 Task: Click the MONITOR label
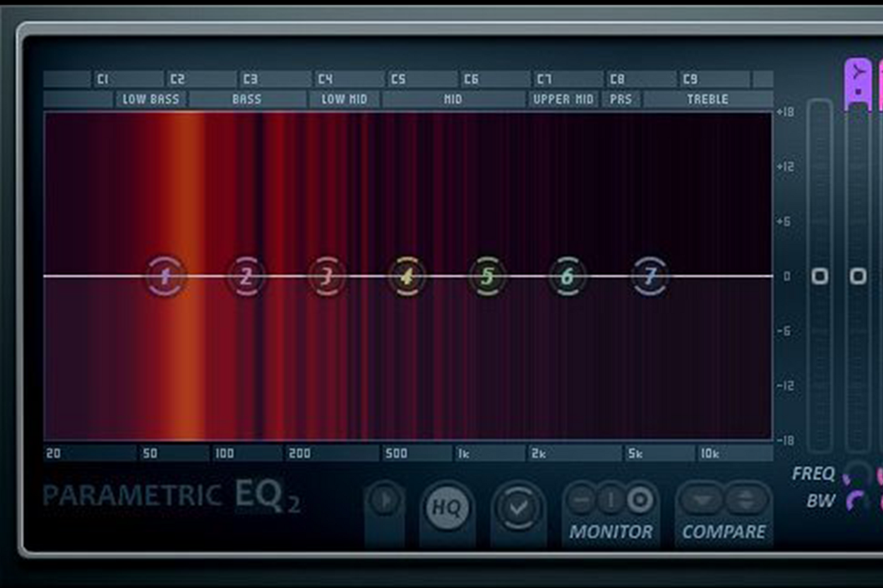(611, 532)
